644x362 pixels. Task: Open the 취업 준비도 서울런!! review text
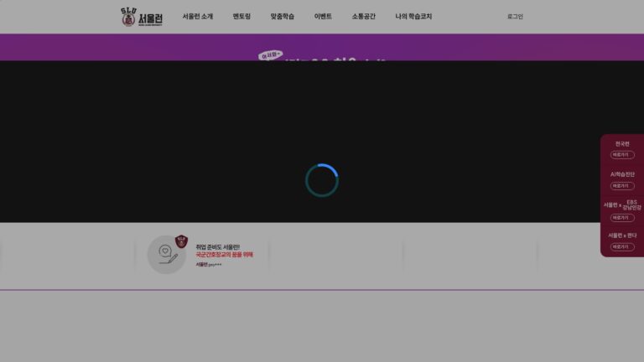(218, 247)
